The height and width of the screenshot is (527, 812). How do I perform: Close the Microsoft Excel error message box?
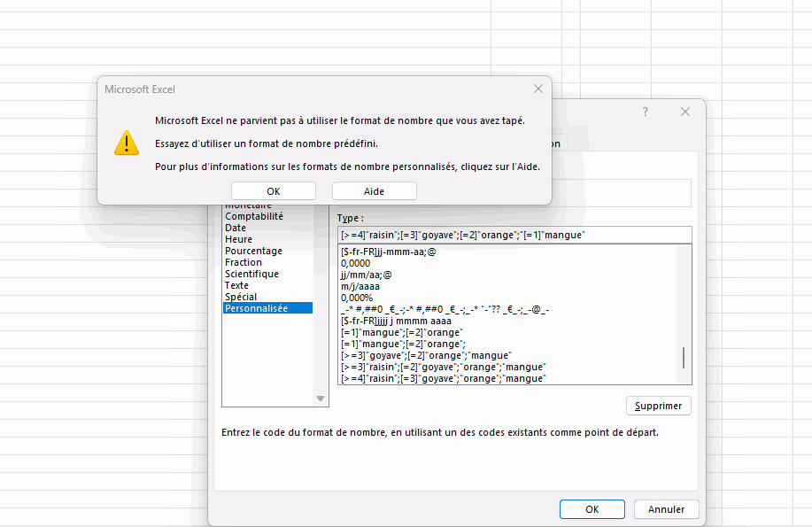click(538, 89)
